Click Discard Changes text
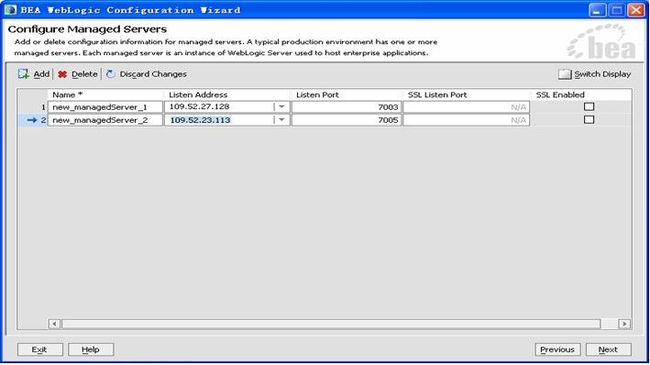The image size is (650, 365). pos(153,74)
